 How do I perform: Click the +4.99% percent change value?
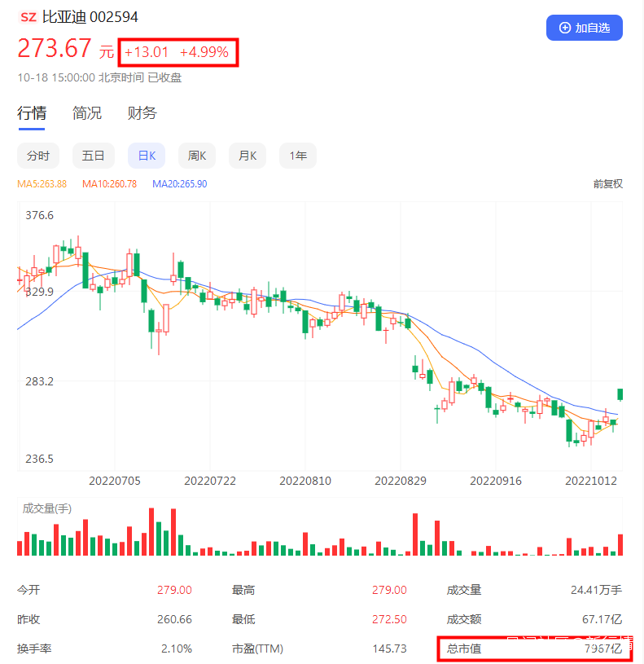204,52
